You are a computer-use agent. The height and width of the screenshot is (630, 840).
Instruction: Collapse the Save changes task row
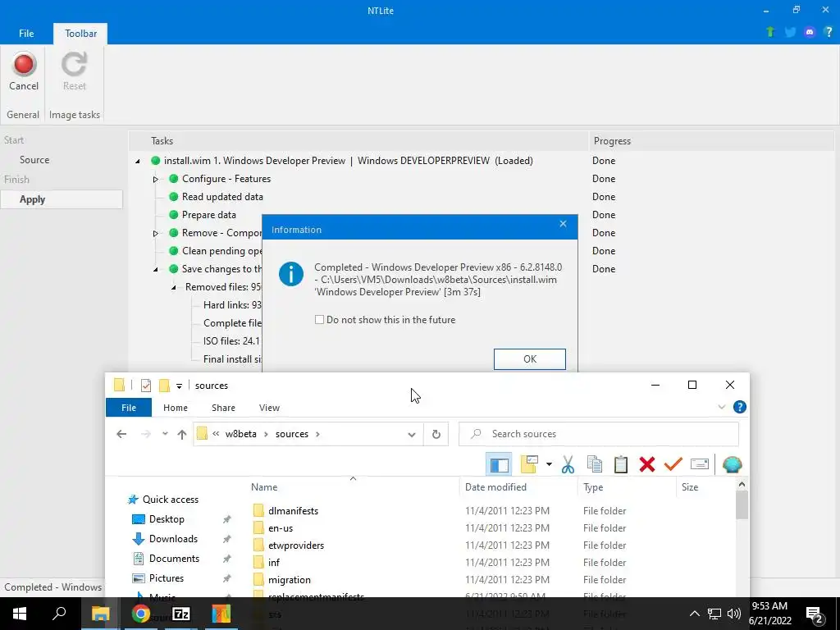[155, 269]
